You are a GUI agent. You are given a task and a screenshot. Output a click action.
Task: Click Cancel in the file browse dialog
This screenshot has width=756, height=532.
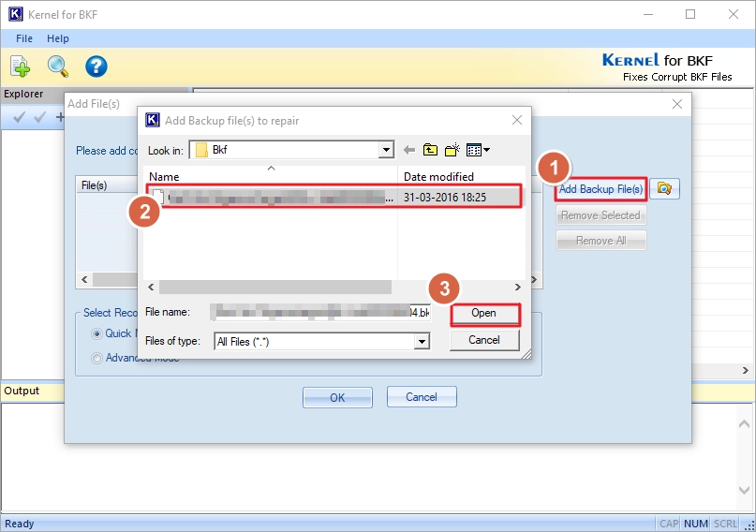pyautogui.click(x=484, y=340)
